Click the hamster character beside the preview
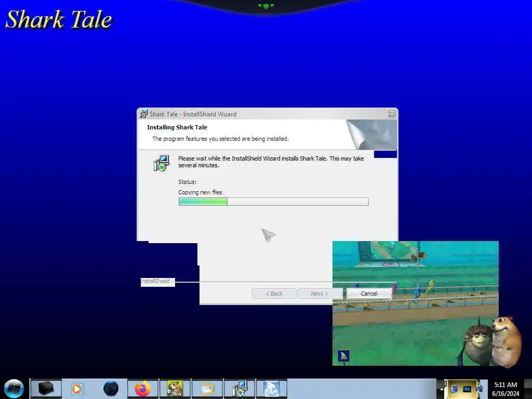 (x=506, y=342)
